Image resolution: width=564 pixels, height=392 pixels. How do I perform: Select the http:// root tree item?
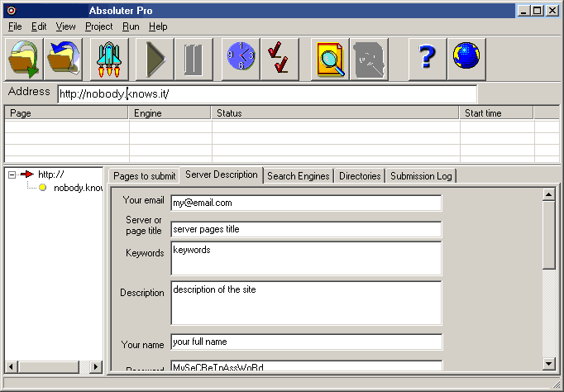pos(51,174)
